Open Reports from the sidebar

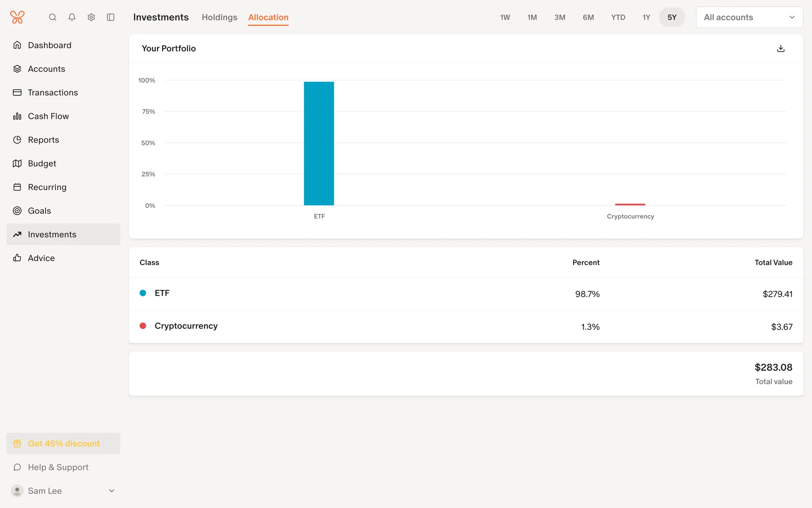[x=43, y=140]
